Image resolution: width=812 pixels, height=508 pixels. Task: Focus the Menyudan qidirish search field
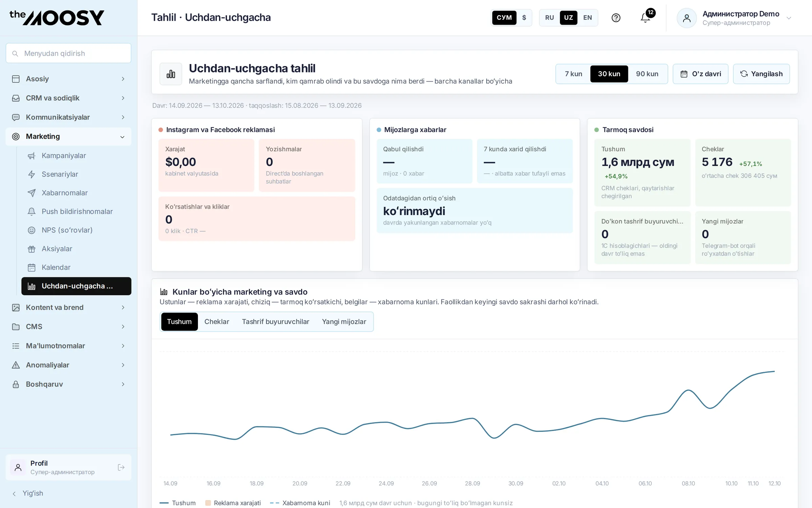pos(68,53)
